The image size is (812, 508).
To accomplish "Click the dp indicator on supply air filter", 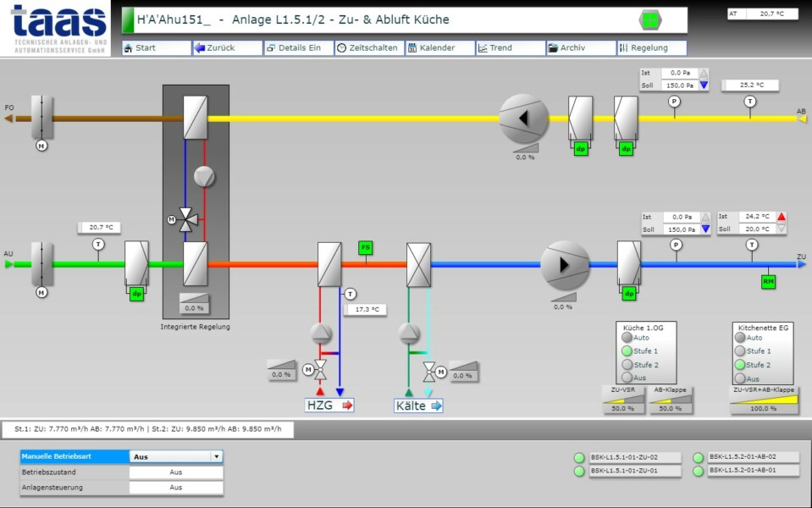I will coord(628,294).
